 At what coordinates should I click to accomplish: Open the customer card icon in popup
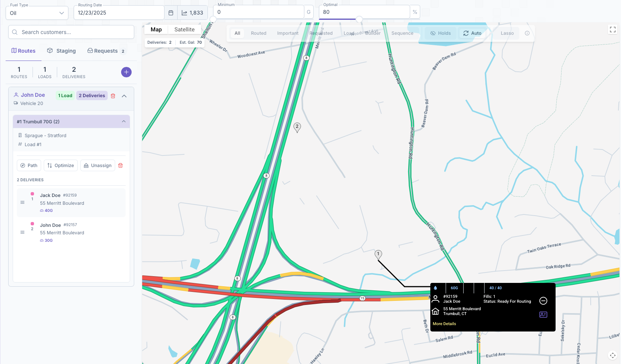point(543,315)
